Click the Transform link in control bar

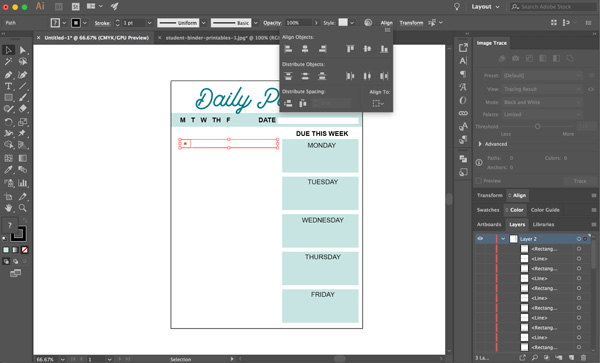411,23
